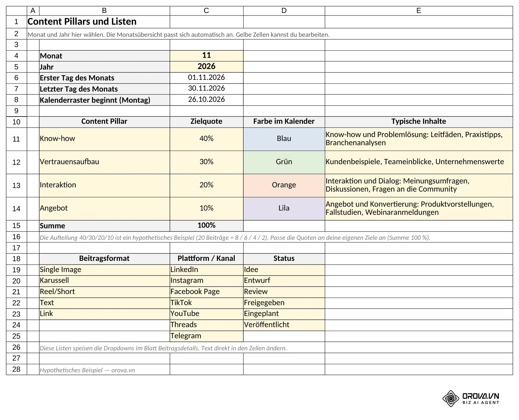Select column header D
Image resolution: width=519 pixels, height=420 pixels.
click(284, 11)
